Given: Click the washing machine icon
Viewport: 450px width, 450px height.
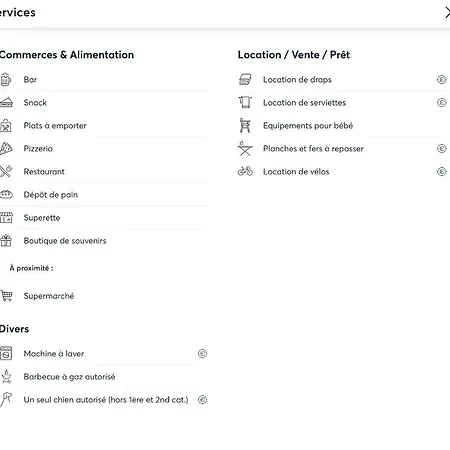Looking at the screenshot, I should pyautogui.click(x=6, y=353).
